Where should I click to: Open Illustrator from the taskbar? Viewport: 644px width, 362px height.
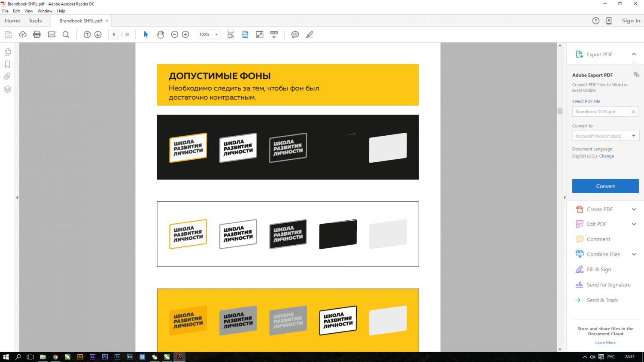(80, 357)
